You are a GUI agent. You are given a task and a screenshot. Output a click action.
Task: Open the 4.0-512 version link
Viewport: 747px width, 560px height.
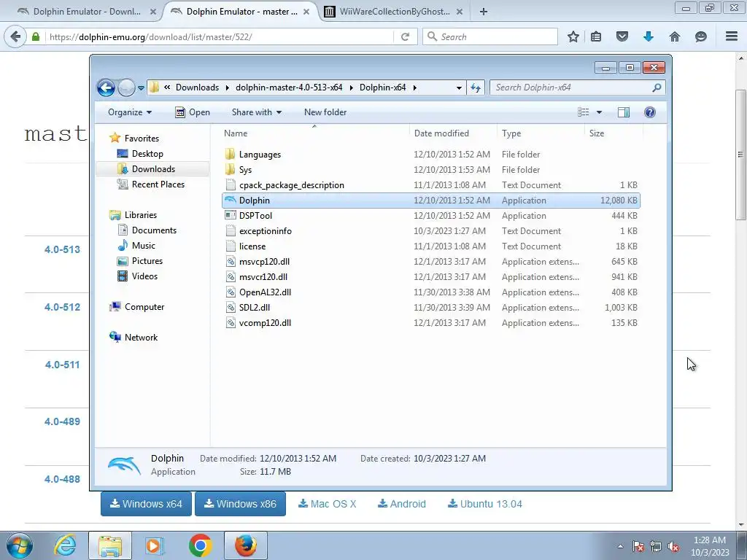tap(62, 307)
